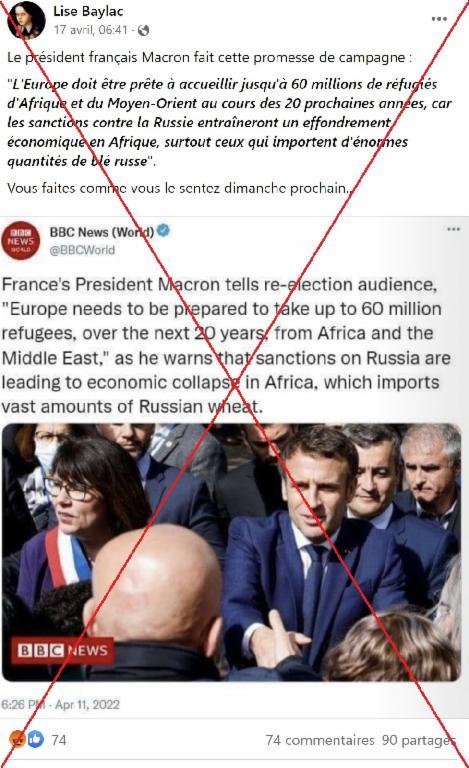This screenshot has height=768, width=469.
Task: Click the French quote in bold italics
Action: [229, 122]
